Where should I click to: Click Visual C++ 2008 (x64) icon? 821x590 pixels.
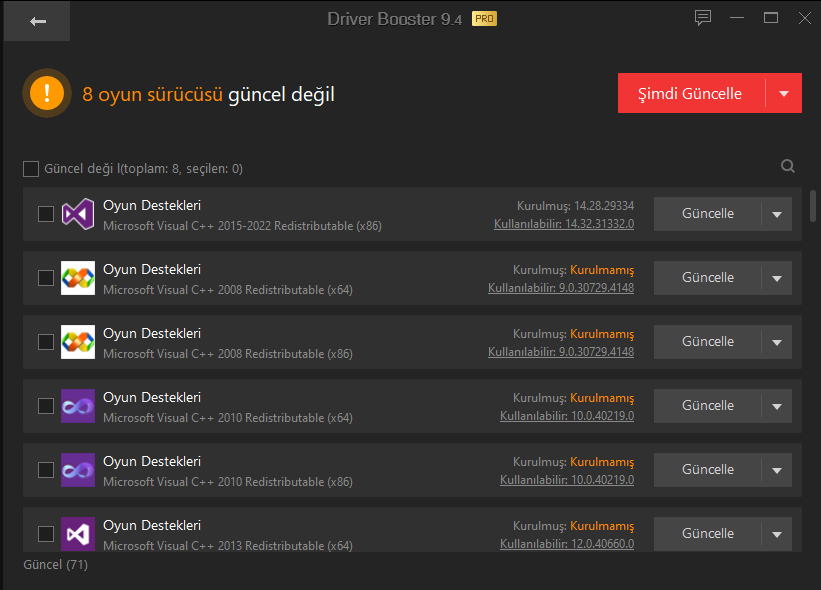pyautogui.click(x=77, y=278)
